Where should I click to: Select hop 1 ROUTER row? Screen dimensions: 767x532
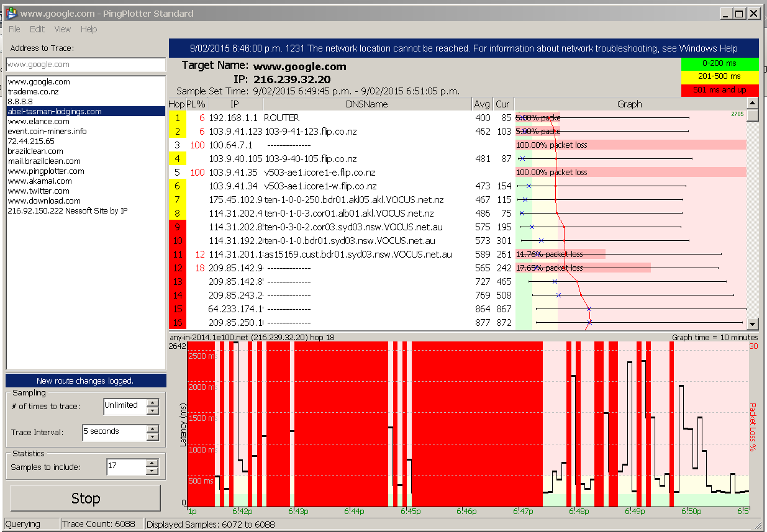[457, 118]
